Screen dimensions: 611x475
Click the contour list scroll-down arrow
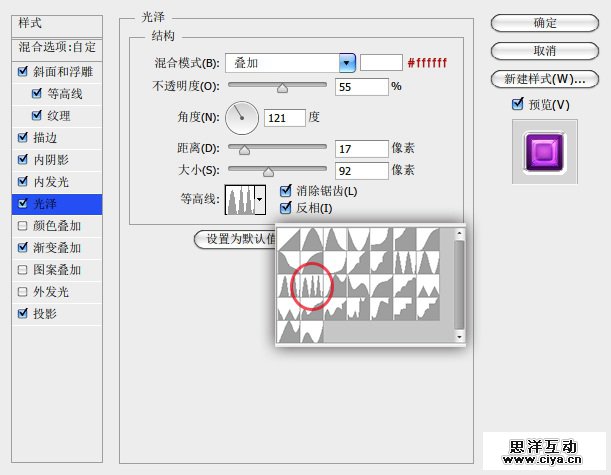coord(459,337)
